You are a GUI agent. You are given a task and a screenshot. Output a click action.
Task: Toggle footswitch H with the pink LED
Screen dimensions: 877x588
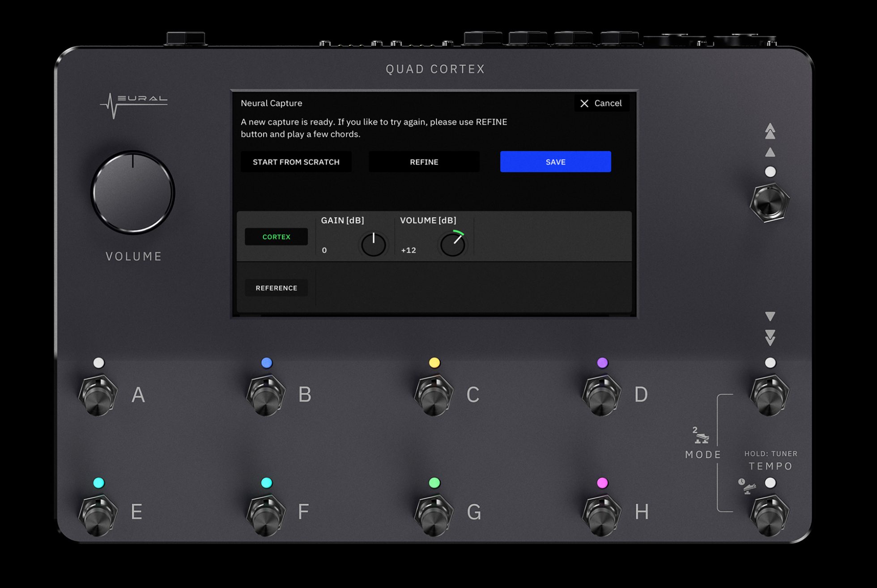tap(601, 514)
